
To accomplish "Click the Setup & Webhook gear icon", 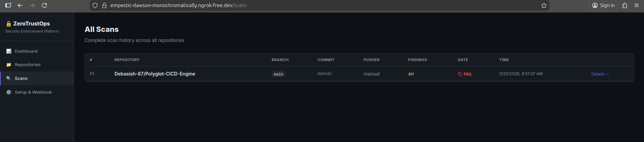I will 9,92.
